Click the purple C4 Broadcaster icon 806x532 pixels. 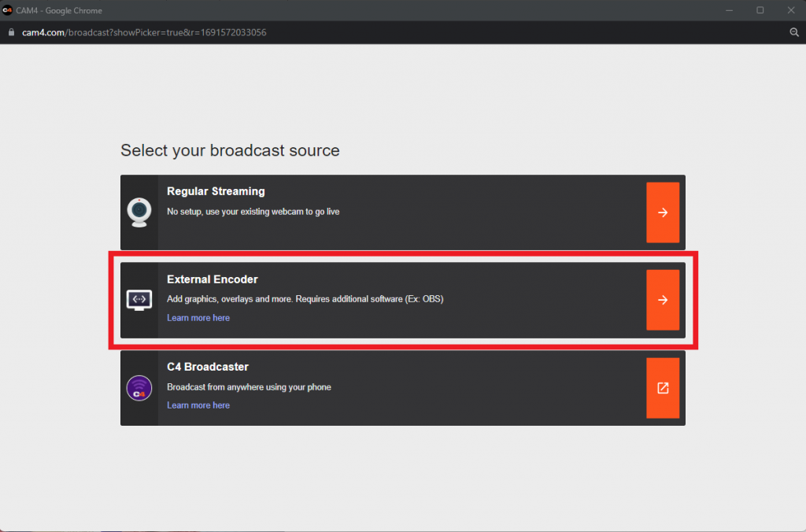139,388
